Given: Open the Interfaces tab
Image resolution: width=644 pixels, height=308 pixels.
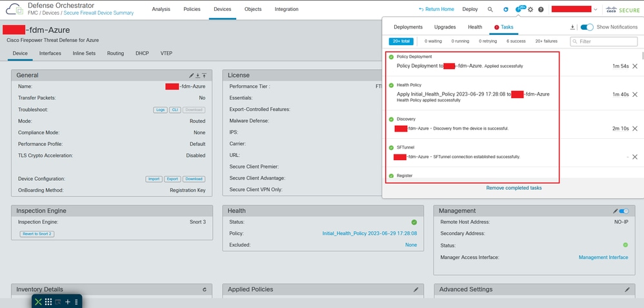Looking at the screenshot, I should tap(50, 54).
